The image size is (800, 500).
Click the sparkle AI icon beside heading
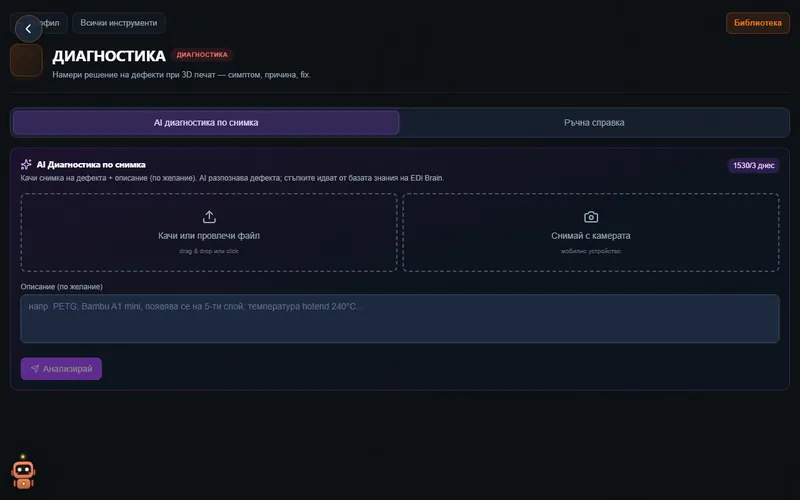tap(26, 164)
